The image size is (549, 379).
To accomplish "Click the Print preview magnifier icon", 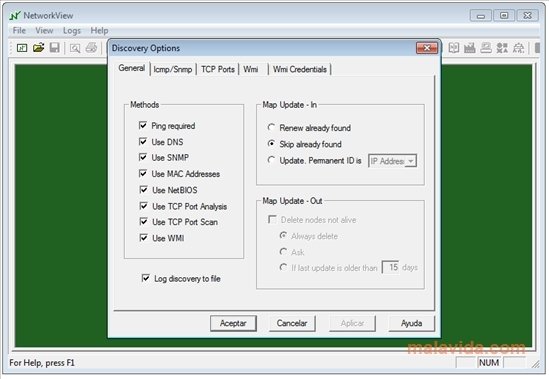I will click(75, 48).
